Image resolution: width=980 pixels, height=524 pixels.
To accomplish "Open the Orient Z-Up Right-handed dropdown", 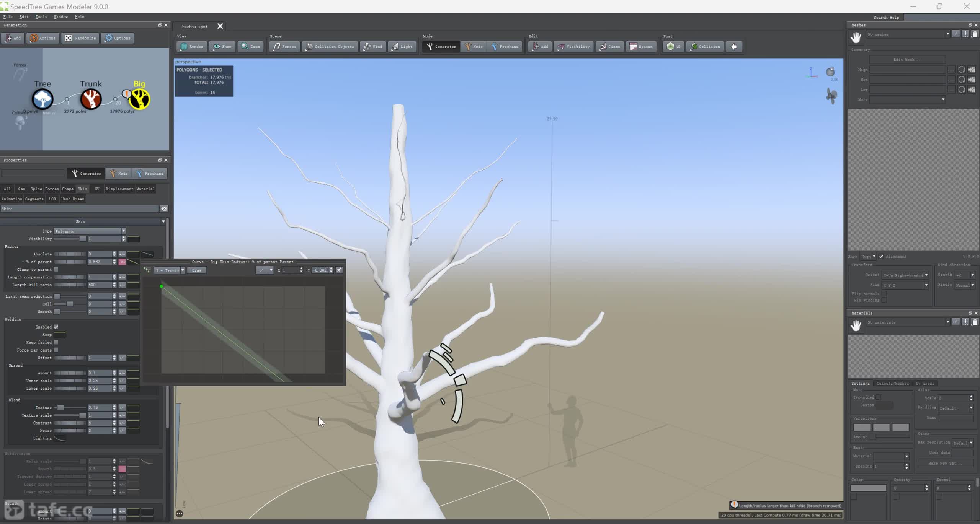I will pyautogui.click(x=905, y=275).
